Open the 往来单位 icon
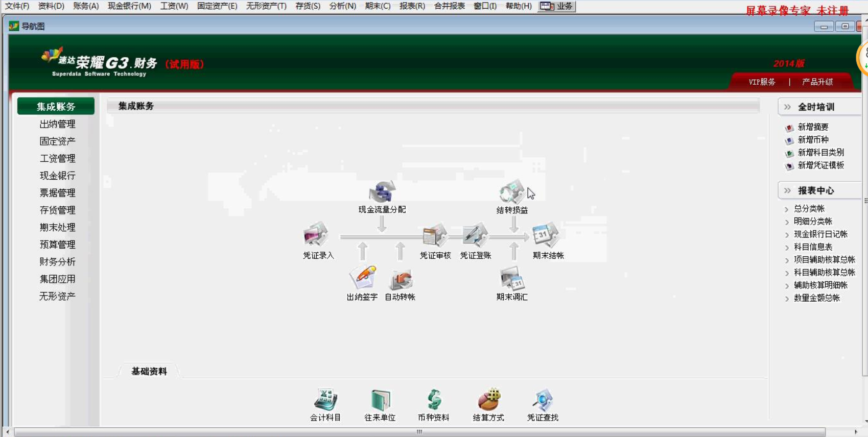The height and width of the screenshot is (437, 868). pos(380,400)
